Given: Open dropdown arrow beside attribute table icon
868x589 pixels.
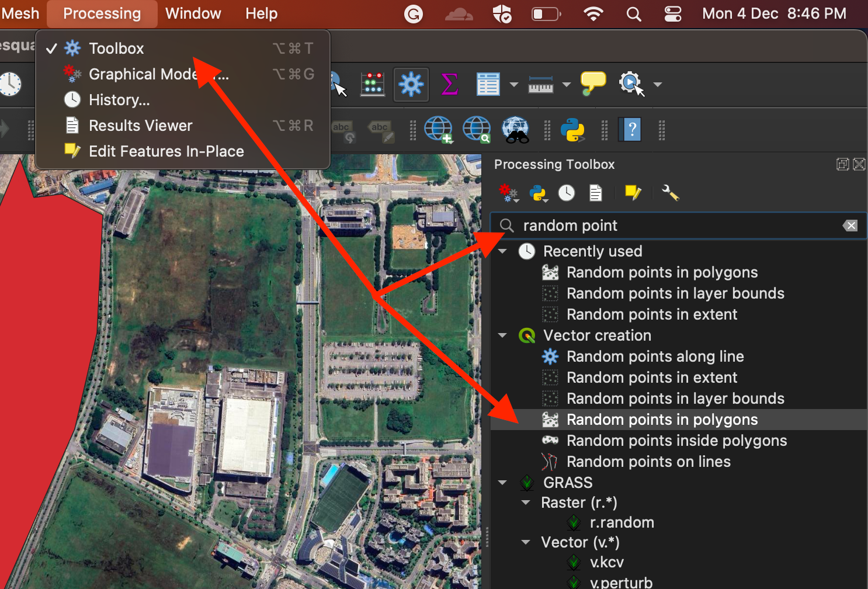Looking at the screenshot, I should coord(514,85).
